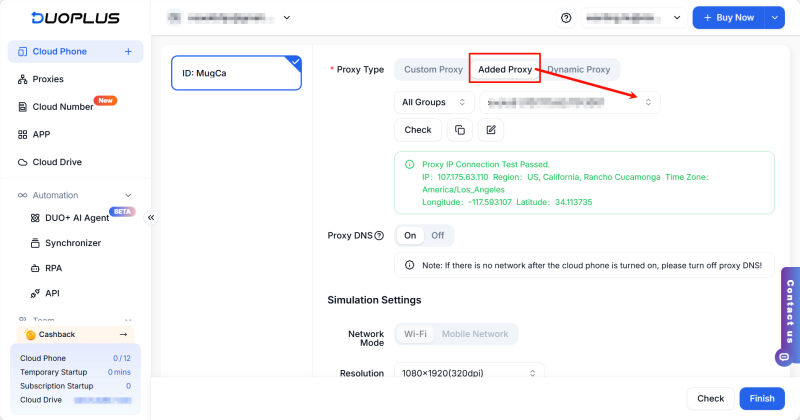Collapse the Automation section in sidebar

coord(128,195)
